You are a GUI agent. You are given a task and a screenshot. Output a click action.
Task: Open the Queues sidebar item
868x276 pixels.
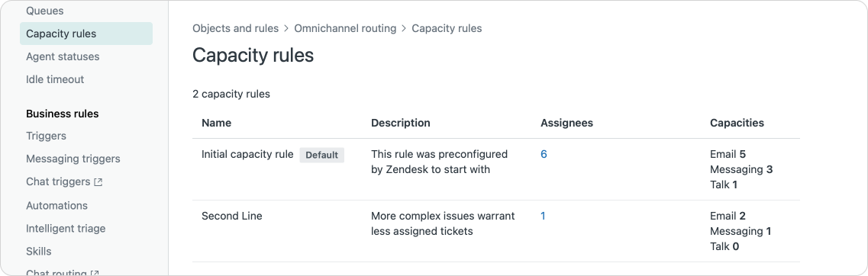[x=45, y=11]
